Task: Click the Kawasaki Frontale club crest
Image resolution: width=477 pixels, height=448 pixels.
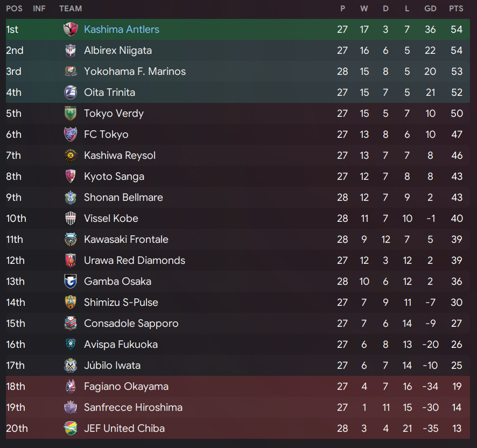Action: [x=71, y=239]
